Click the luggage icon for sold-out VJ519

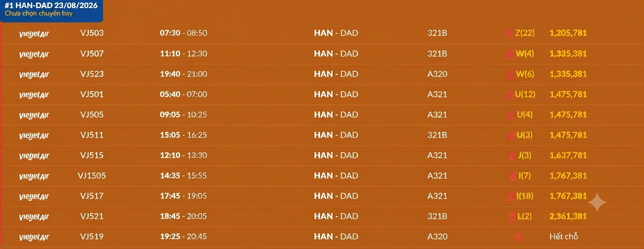click(x=518, y=237)
